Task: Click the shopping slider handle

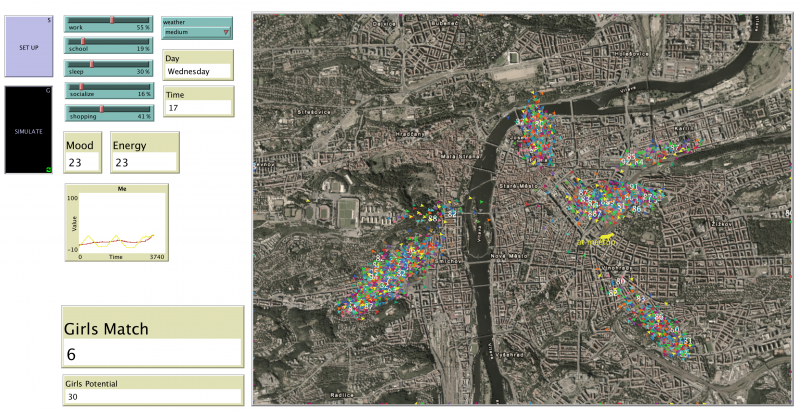Action: click(x=101, y=109)
